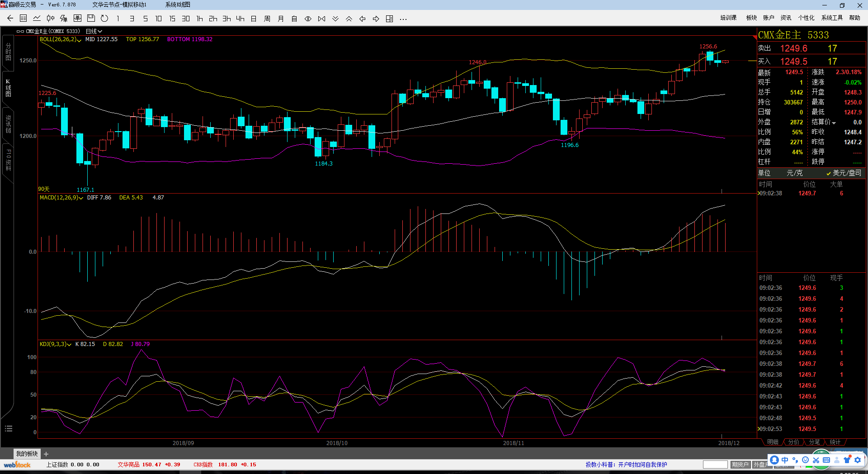Viewport: 868px width, 474px height.
Task: Select the 美元/盎司 unit option
Action: [x=844, y=173]
